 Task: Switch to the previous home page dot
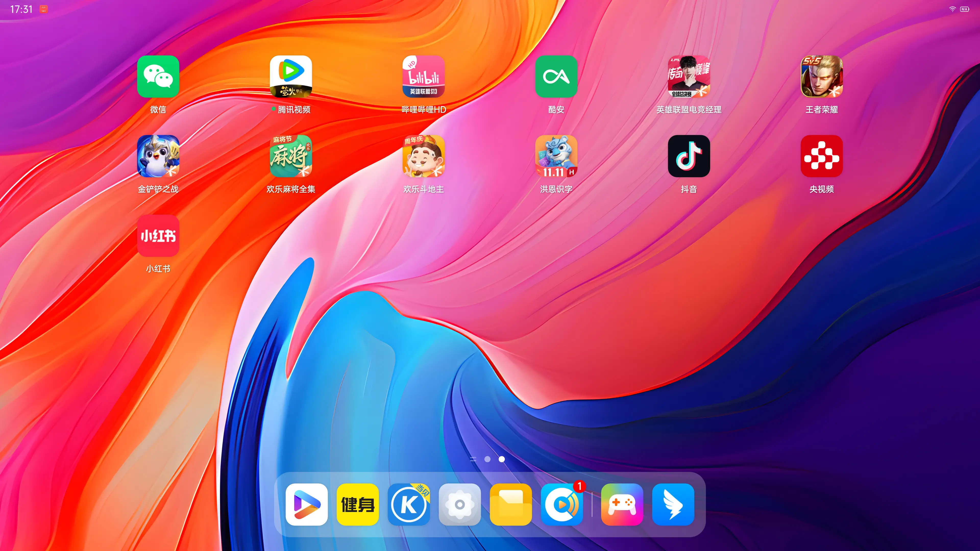[487, 459]
